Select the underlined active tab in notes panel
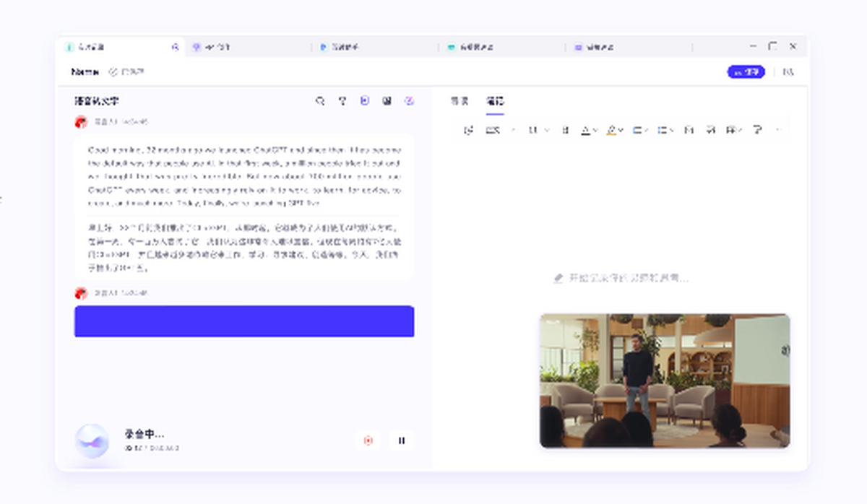This screenshot has height=504, width=867. point(495,101)
